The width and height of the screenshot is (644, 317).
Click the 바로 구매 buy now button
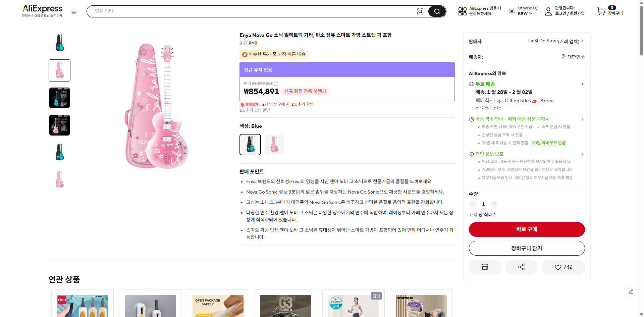click(527, 229)
